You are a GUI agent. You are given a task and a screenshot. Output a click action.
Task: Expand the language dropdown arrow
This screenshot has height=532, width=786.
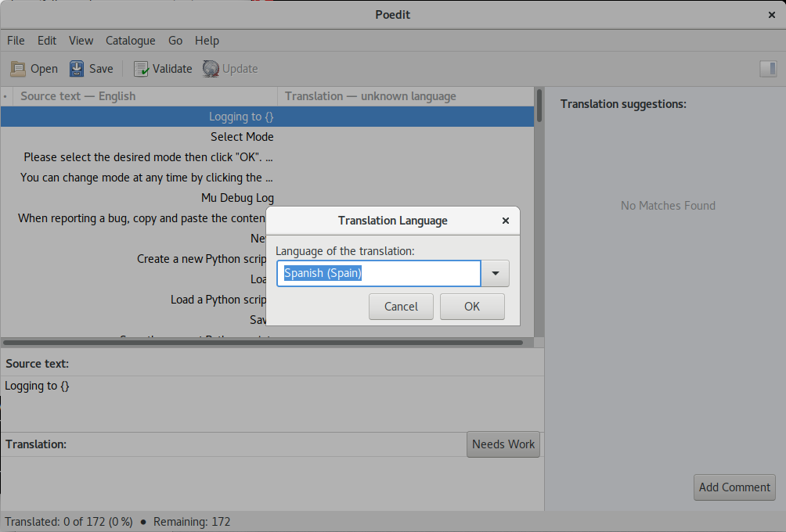click(x=496, y=274)
